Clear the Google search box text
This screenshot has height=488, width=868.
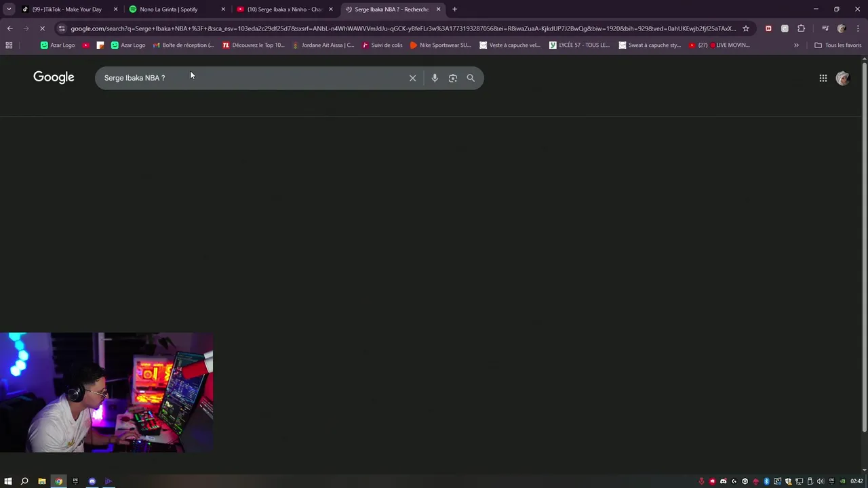click(x=412, y=78)
